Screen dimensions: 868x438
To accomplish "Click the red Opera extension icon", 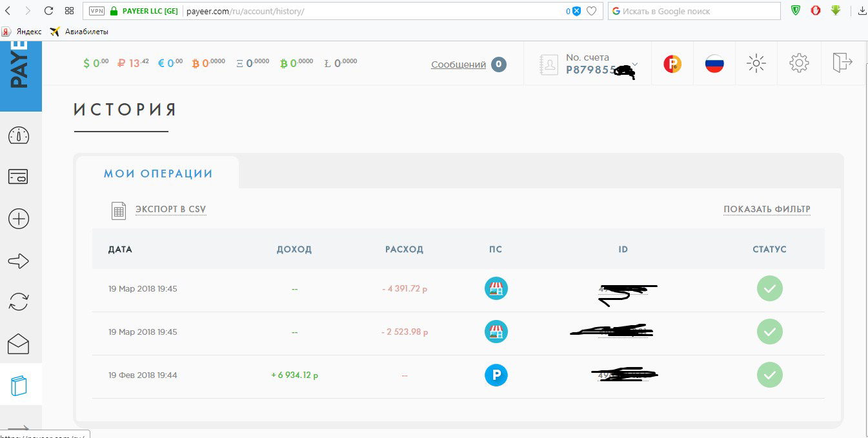I will [816, 10].
